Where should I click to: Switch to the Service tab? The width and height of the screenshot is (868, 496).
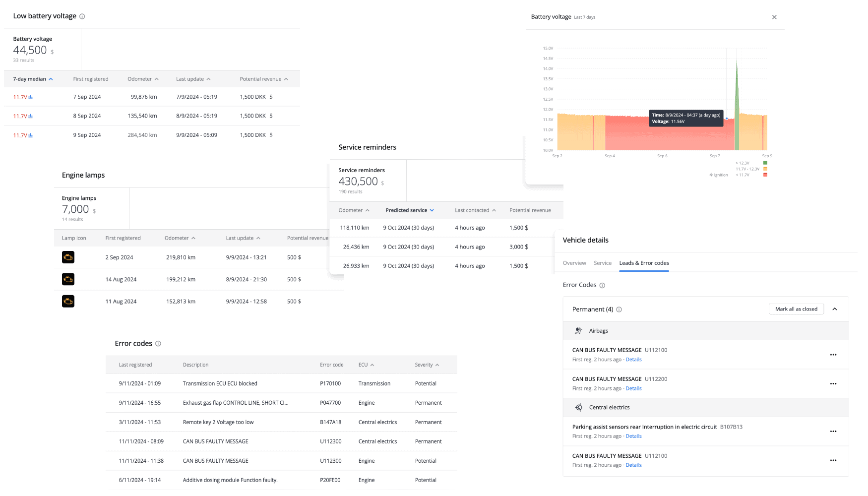pos(603,263)
